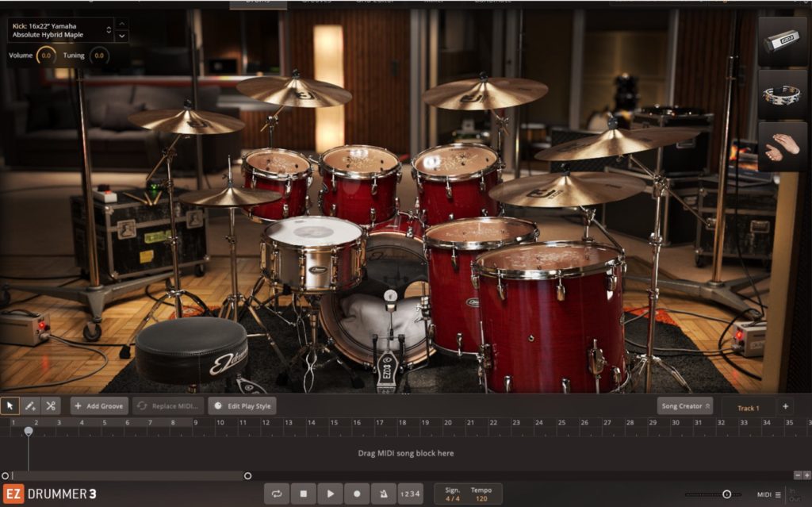Viewport: 812px width, 507px height.
Task: Open the MIDI settings menu
Action: pos(768,494)
